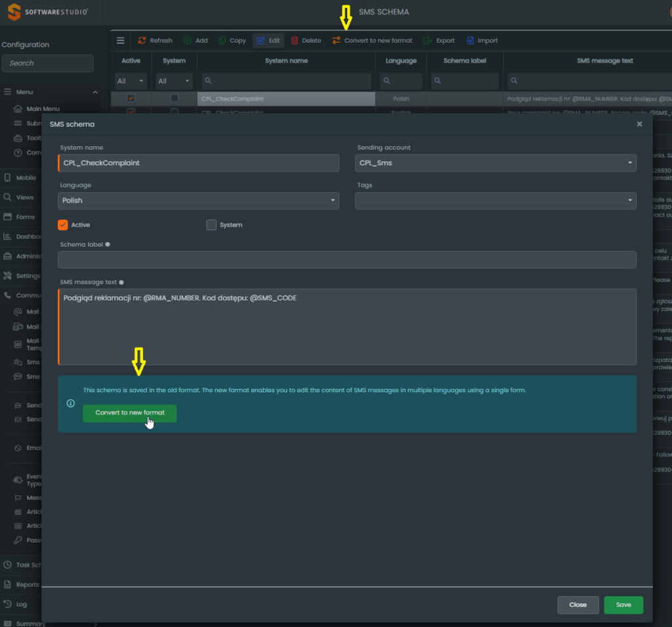Uncheck the Active checkbox in dialog

64,225
